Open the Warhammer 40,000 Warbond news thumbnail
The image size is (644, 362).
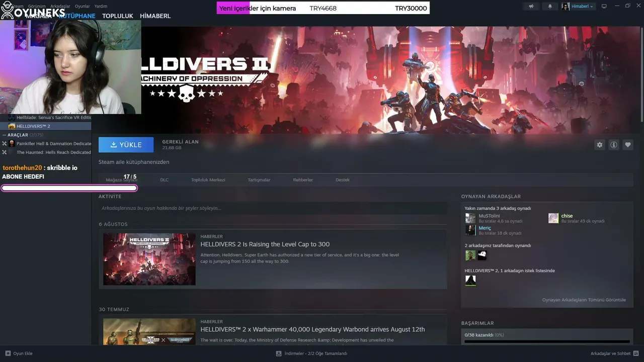tap(149, 331)
